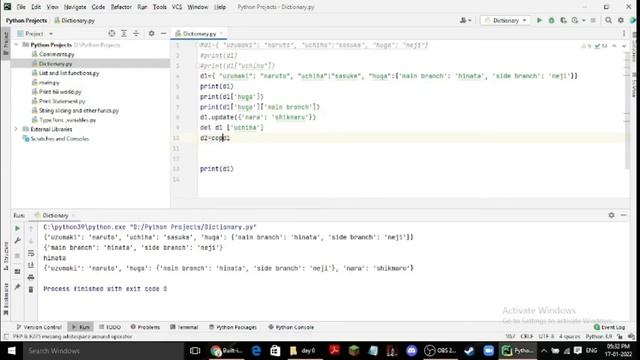
Task: Open IDE settings gear in top toolbar
Action: (621, 20)
